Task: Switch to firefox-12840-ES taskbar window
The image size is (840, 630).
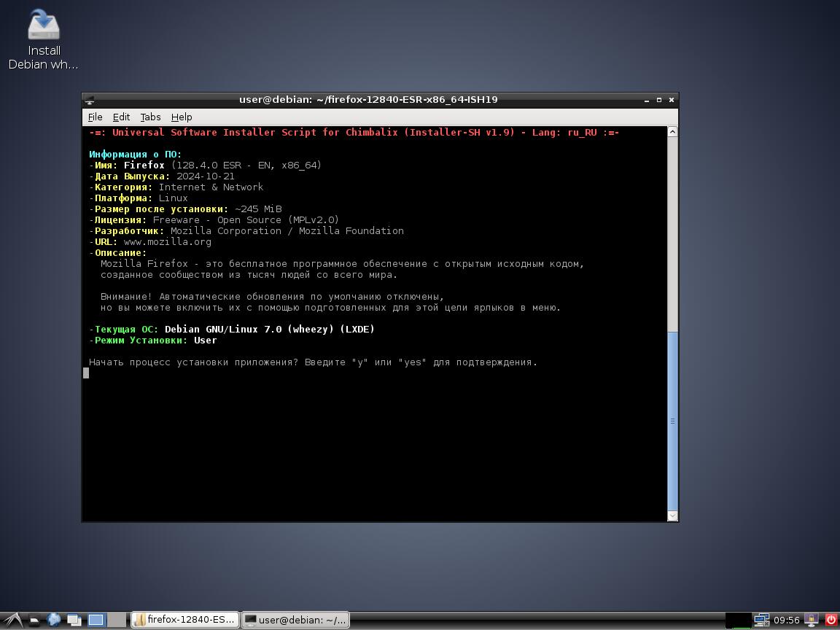Action: 185,620
